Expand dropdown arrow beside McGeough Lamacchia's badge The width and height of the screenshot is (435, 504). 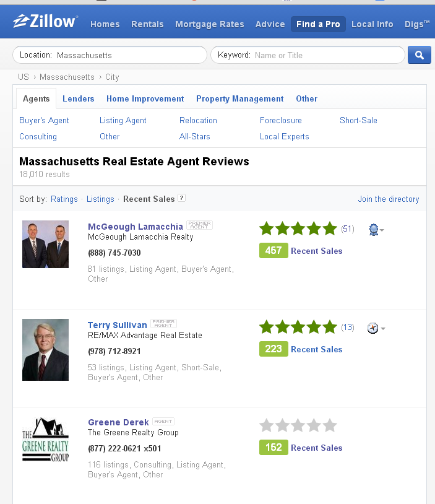382,230
